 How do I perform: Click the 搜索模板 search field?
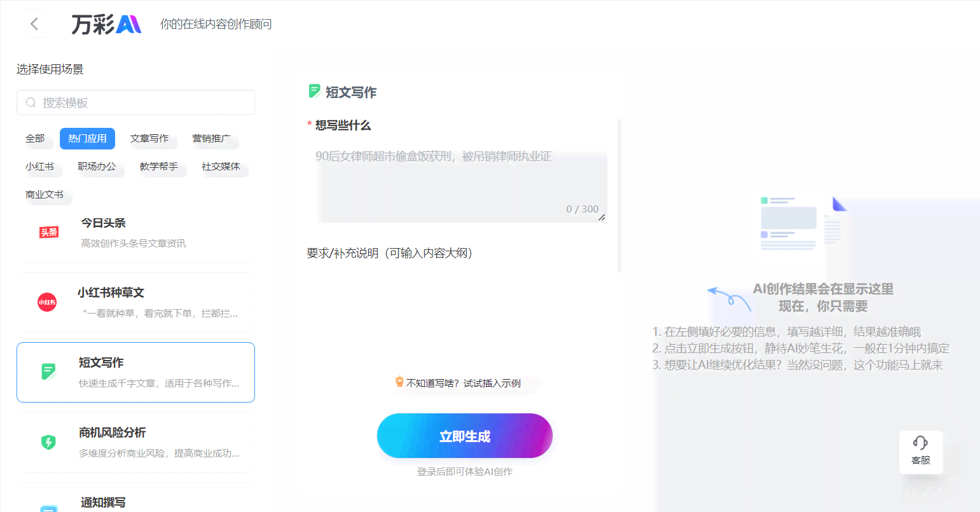click(x=135, y=102)
